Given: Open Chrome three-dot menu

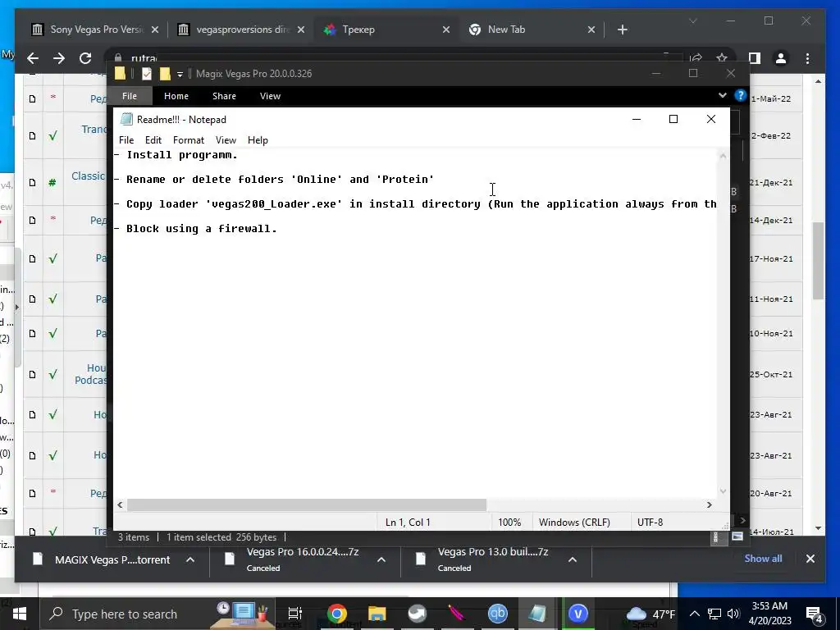Looking at the screenshot, I should 807,58.
